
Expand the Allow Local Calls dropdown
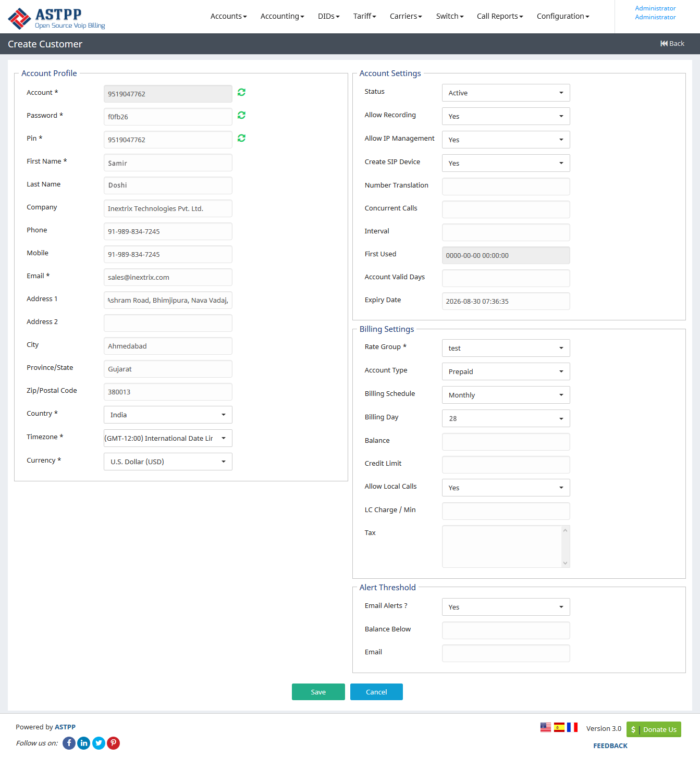pyautogui.click(x=506, y=488)
